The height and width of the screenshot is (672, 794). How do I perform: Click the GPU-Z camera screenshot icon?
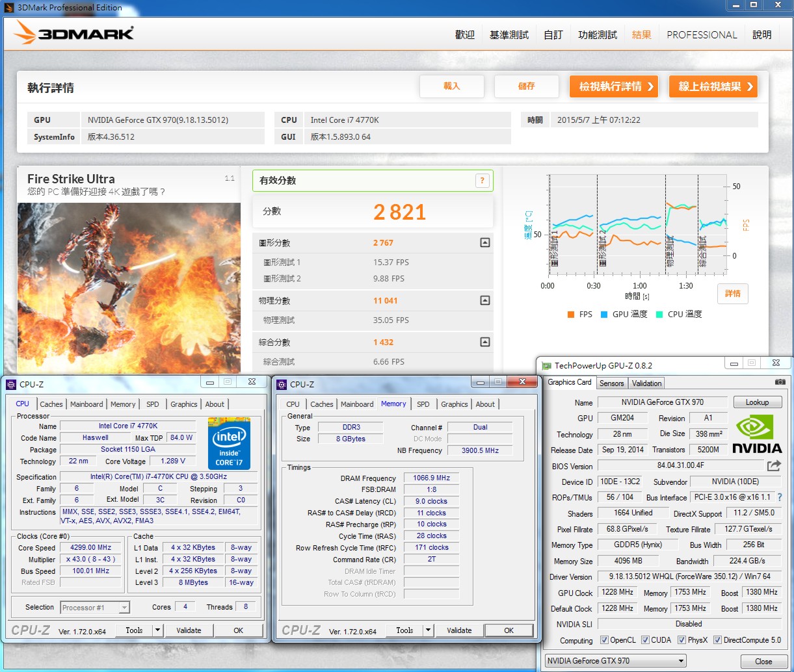coord(780,382)
